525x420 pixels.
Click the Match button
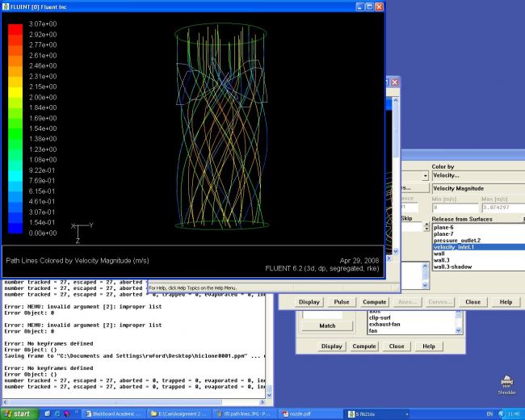[327, 325]
